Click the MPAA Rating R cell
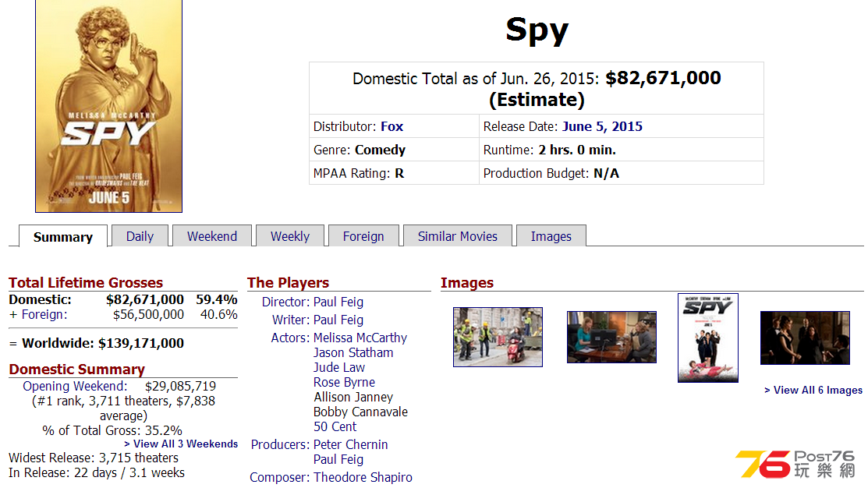 (x=394, y=173)
